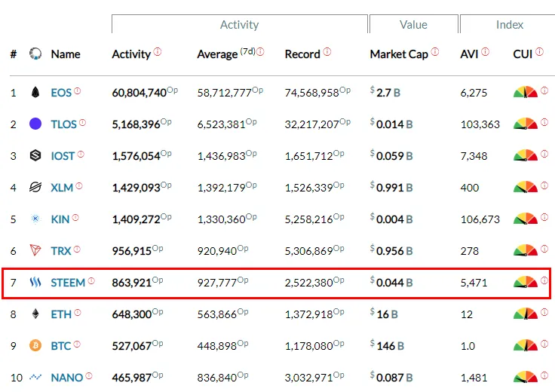Click the Stellar XLM logo icon
The width and height of the screenshot is (555, 392).
35,188
